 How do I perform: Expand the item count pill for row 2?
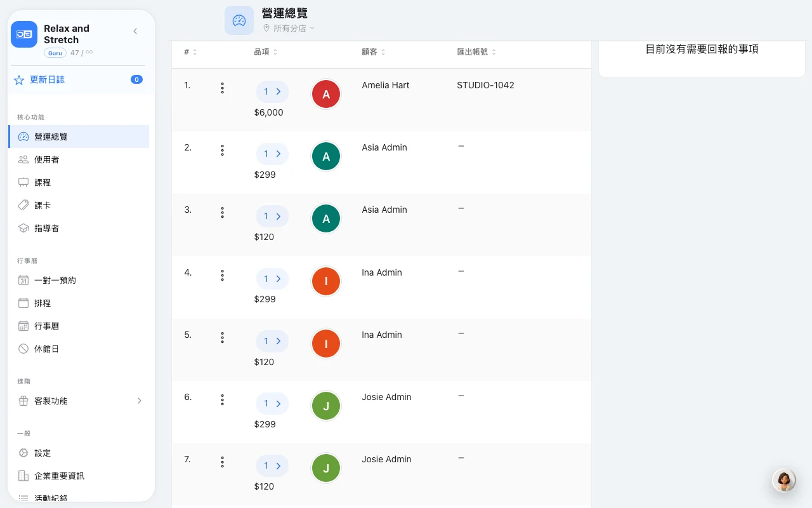click(272, 154)
